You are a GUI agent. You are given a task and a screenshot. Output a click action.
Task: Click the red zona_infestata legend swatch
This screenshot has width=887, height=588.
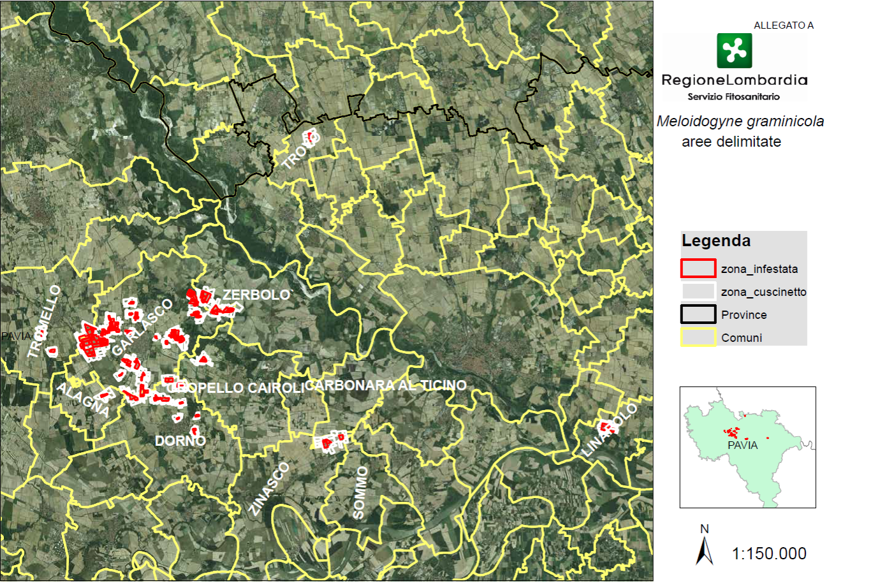pyautogui.click(x=698, y=268)
